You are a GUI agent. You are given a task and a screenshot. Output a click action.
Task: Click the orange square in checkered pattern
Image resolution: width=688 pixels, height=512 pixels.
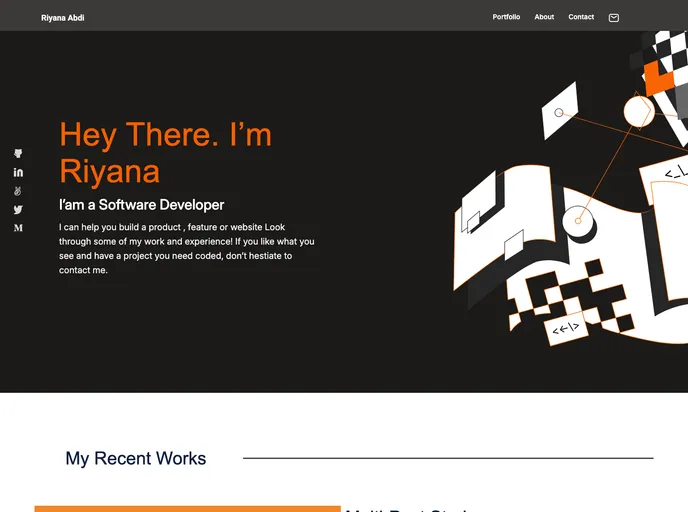click(x=657, y=78)
